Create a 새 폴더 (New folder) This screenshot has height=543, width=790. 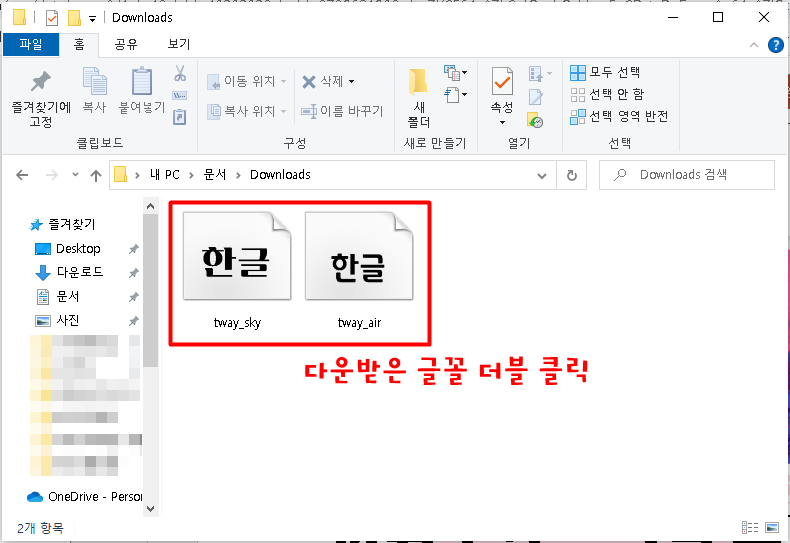[x=419, y=98]
